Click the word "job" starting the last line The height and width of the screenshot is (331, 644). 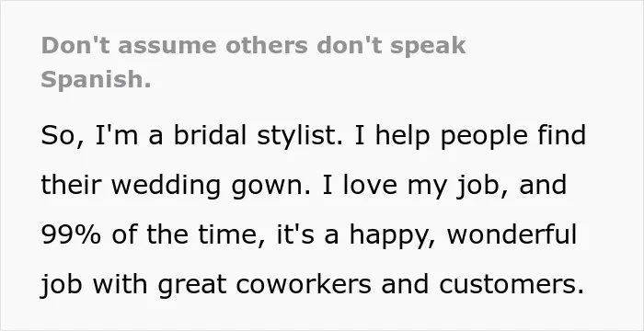[62, 285]
